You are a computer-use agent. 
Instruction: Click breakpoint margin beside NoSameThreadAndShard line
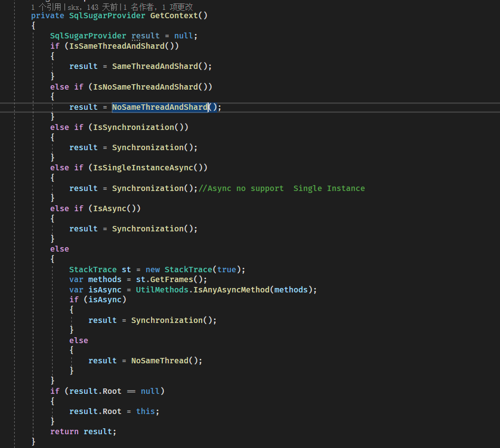tap(7, 107)
